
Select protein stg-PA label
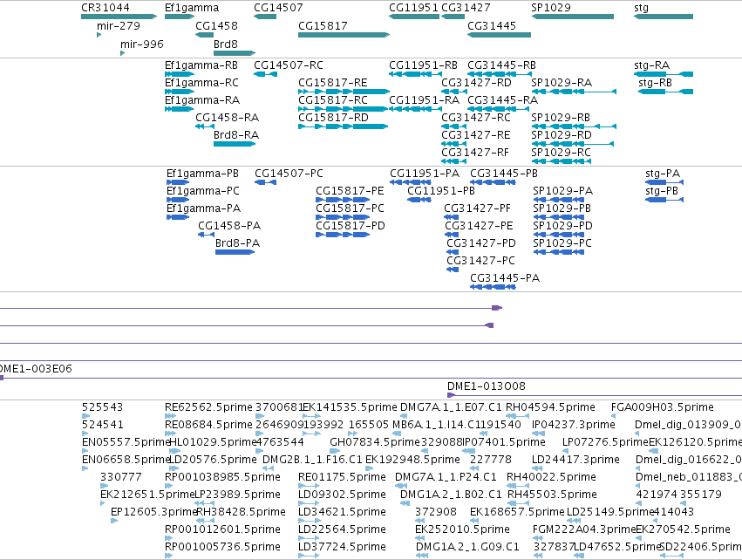663,174
